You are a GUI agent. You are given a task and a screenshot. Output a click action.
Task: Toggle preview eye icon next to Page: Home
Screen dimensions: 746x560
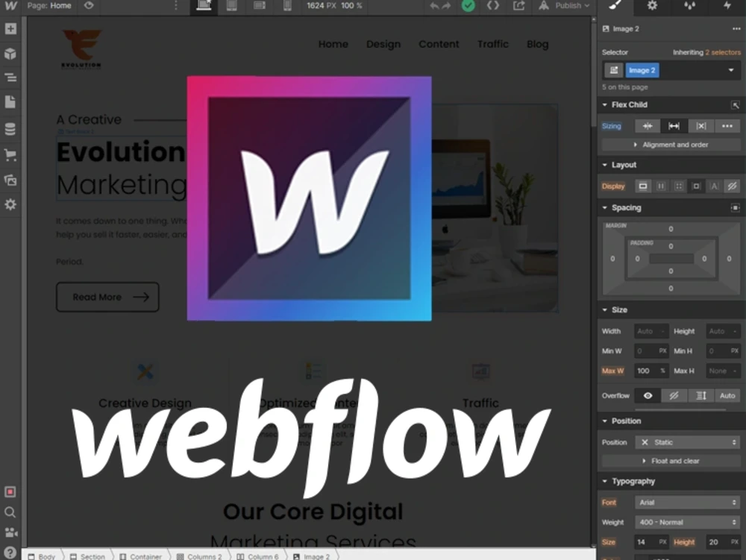tap(89, 6)
